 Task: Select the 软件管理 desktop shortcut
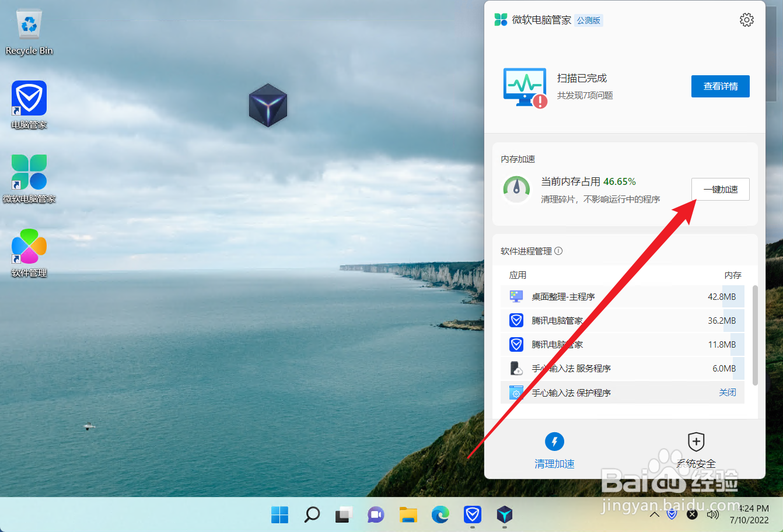[29, 253]
